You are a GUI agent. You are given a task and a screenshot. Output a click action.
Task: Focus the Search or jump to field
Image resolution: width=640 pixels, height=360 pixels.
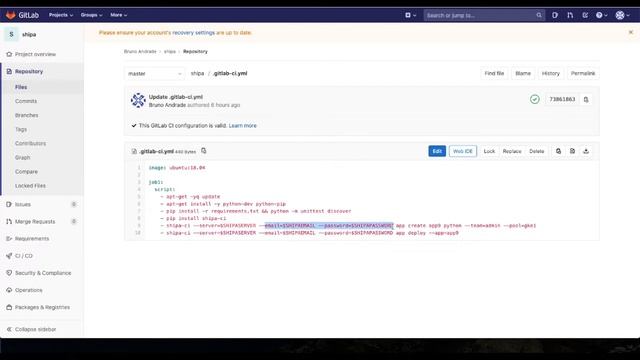point(484,16)
